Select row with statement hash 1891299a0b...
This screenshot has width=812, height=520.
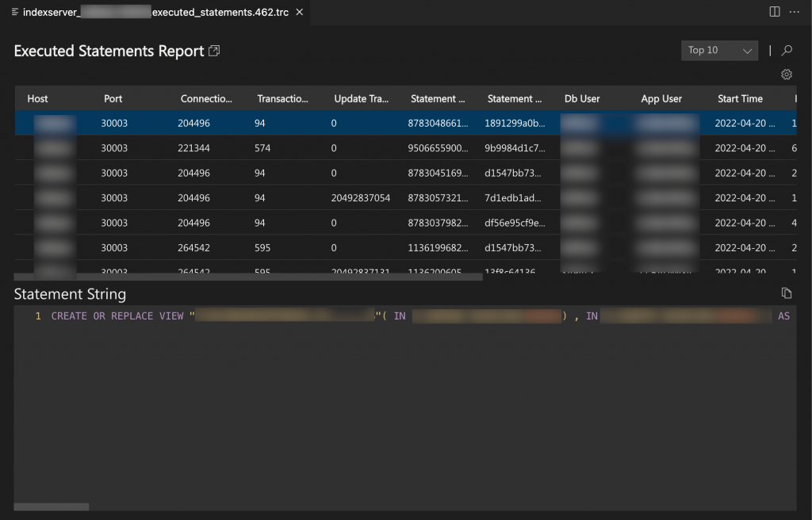(x=405, y=123)
